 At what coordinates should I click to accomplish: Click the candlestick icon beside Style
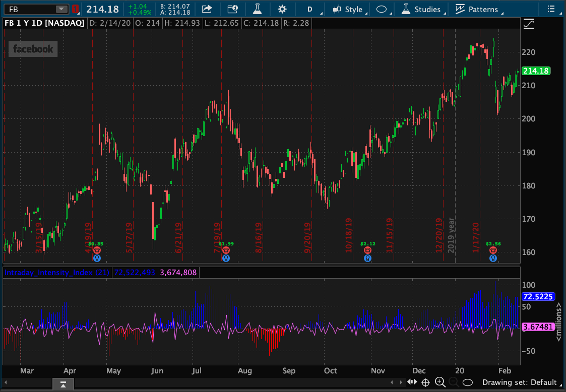point(337,10)
